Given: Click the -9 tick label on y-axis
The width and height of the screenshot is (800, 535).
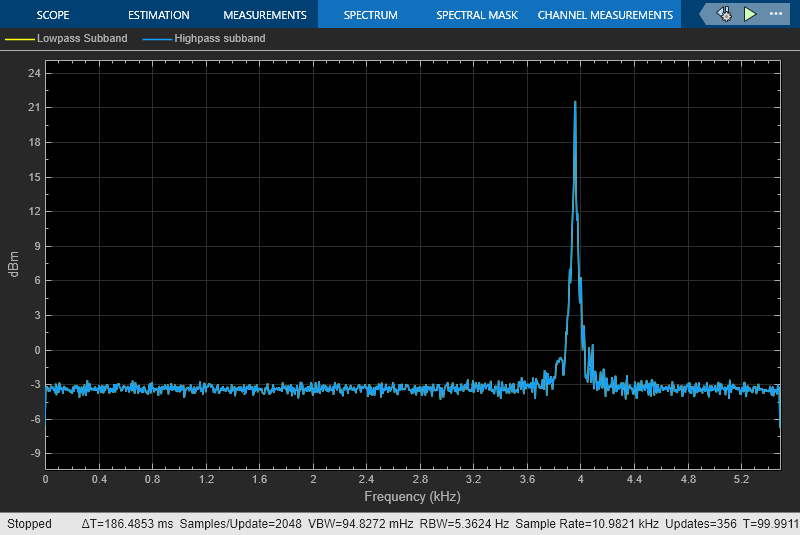Looking at the screenshot, I should (x=34, y=453).
